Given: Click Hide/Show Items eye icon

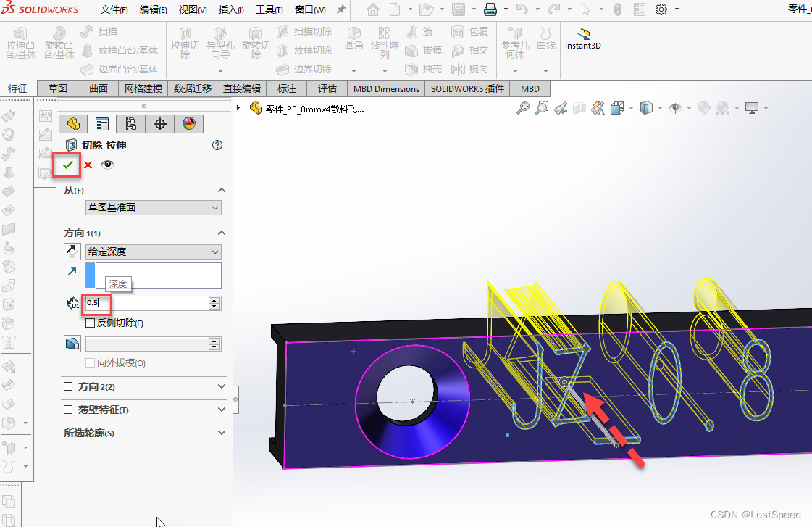Looking at the screenshot, I should pos(675,108).
